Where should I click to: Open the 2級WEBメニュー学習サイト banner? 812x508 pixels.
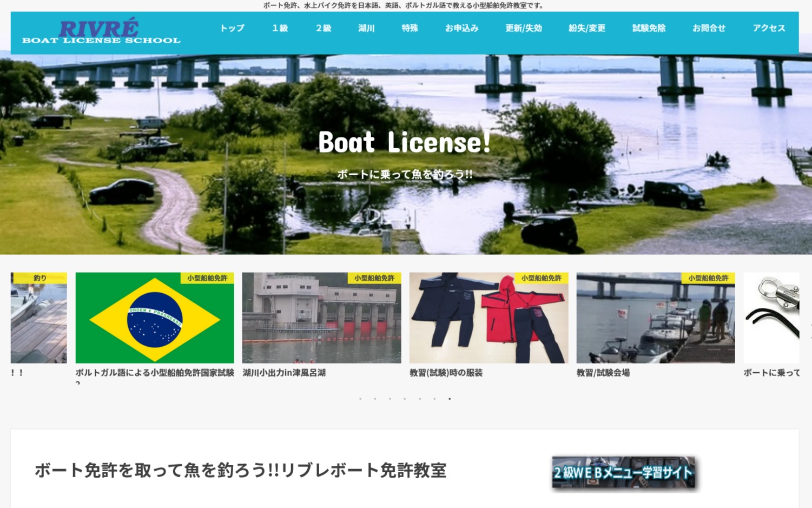(x=624, y=473)
